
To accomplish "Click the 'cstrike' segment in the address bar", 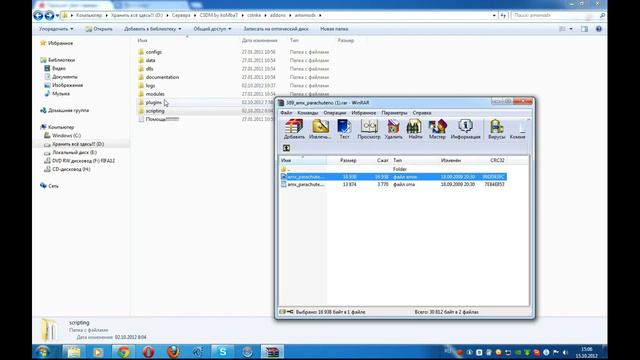I will tap(254, 16).
